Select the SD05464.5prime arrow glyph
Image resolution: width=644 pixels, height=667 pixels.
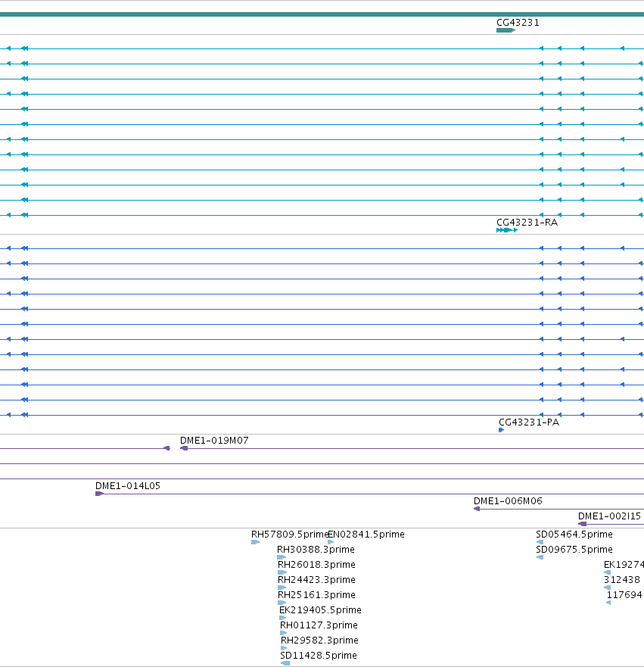[540, 542]
